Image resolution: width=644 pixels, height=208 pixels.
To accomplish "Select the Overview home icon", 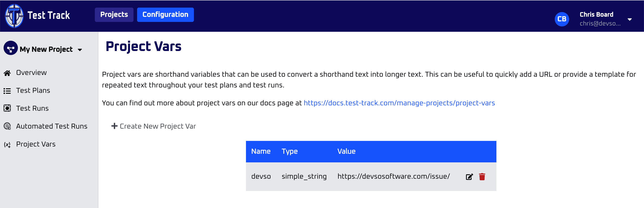I will [x=7, y=72].
